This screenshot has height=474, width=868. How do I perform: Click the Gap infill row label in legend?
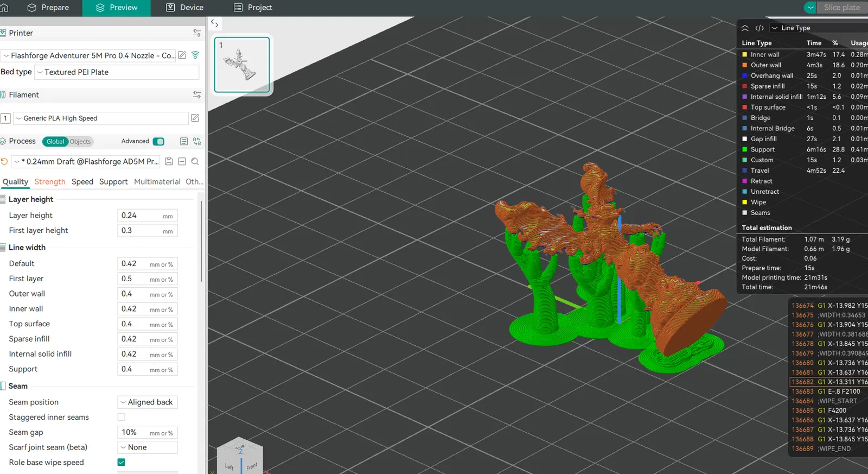[764, 139]
